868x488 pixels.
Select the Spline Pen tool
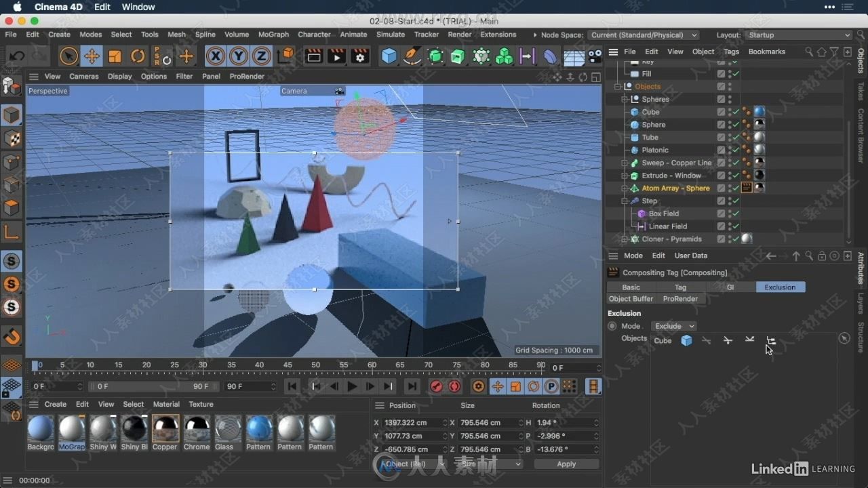pos(412,56)
